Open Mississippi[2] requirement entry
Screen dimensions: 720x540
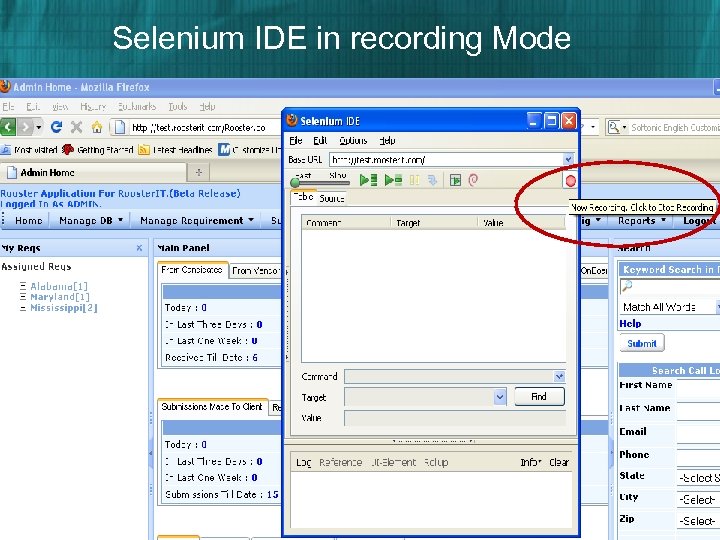point(63,308)
